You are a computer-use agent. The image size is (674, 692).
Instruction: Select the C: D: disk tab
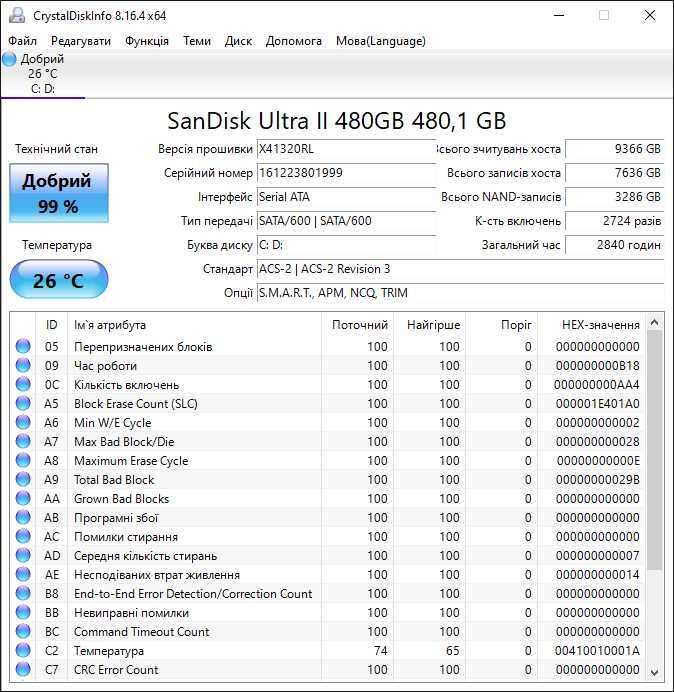(43, 74)
